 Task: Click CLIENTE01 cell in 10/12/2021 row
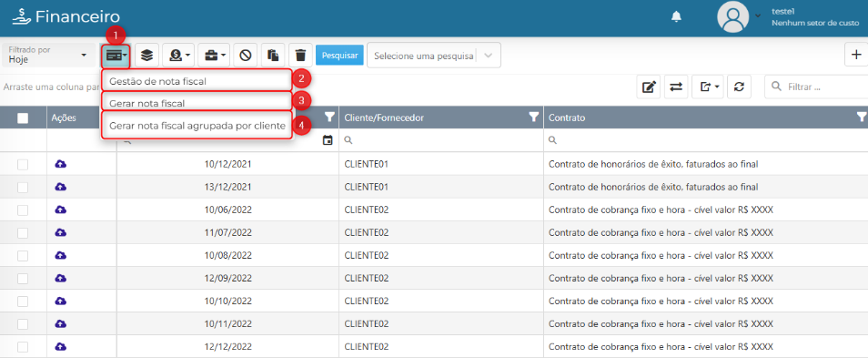click(366, 165)
